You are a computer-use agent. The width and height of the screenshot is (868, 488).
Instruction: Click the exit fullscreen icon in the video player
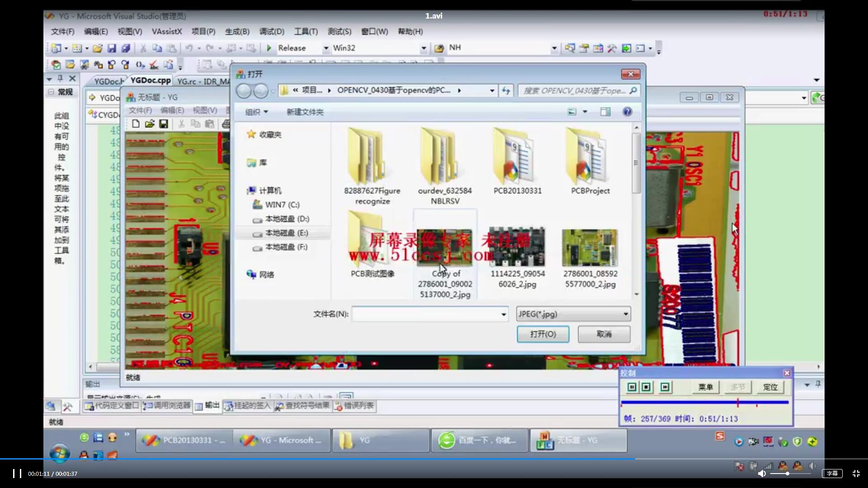(x=856, y=474)
